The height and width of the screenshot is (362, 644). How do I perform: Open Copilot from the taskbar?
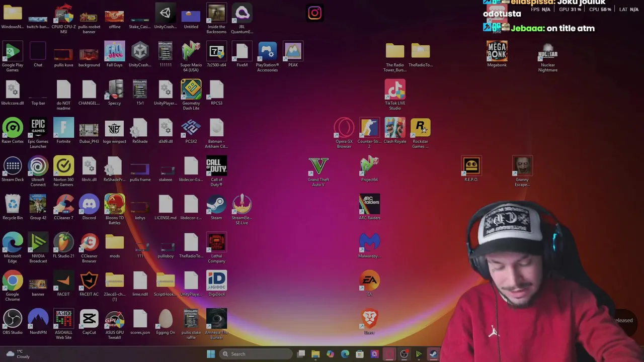[x=330, y=354]
